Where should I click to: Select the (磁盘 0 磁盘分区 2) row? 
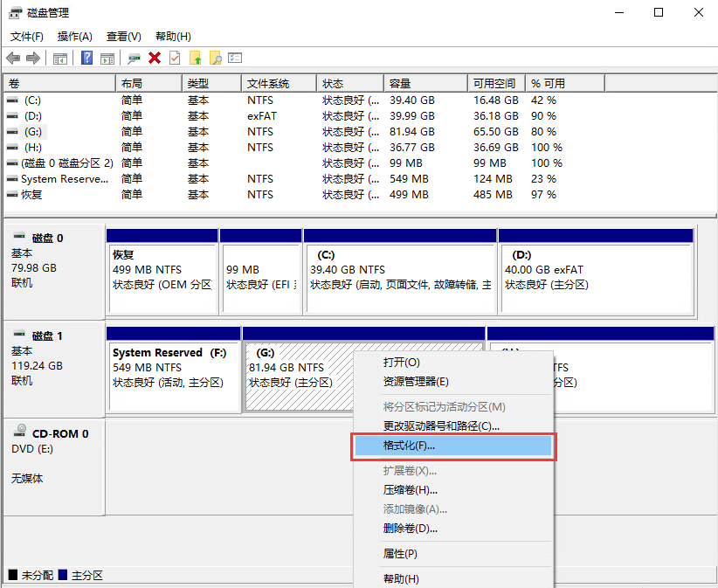[305, 163]
